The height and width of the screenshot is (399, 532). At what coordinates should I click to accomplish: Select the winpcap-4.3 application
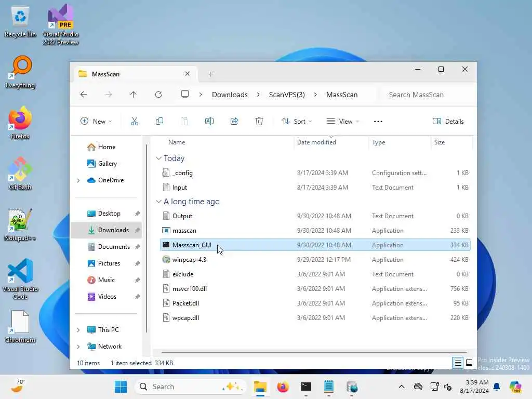[315, 260]
